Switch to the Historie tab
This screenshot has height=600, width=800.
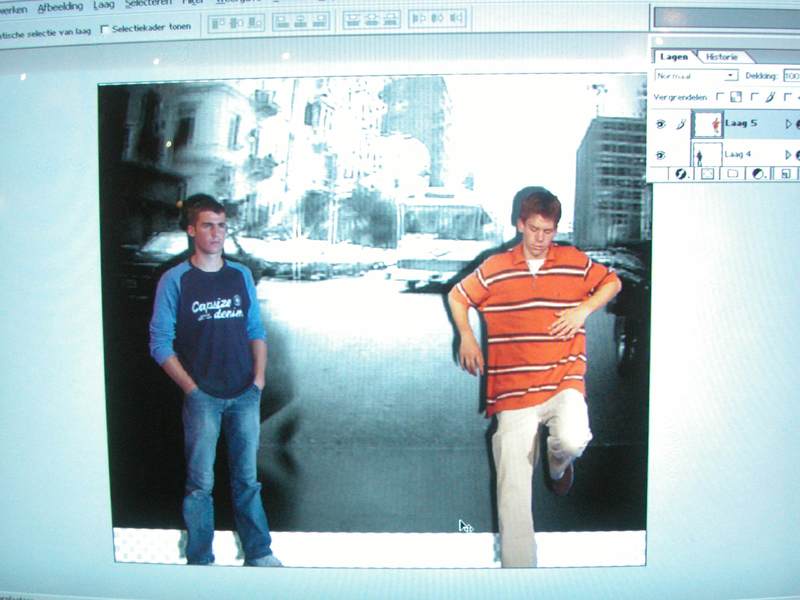tap(722, 57)
